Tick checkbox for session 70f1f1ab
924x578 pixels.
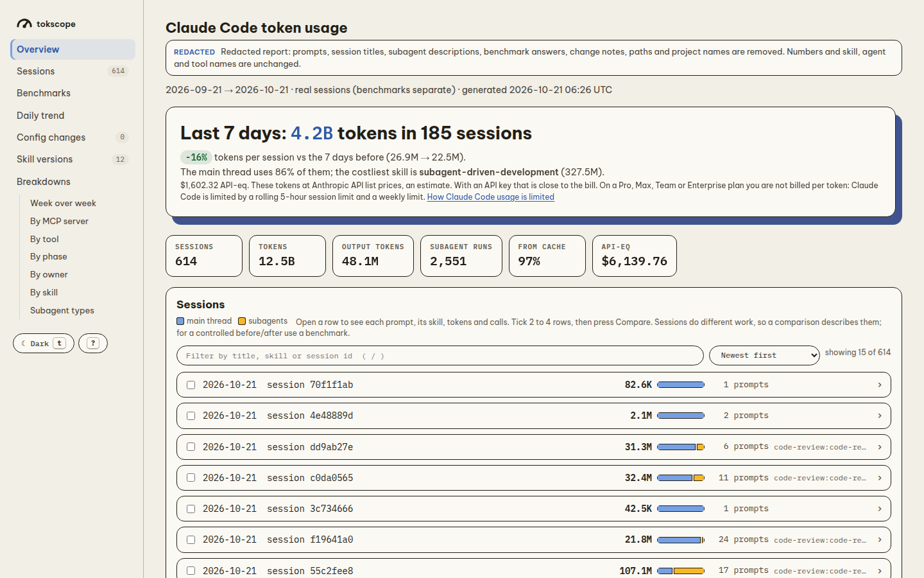point(191,385)
